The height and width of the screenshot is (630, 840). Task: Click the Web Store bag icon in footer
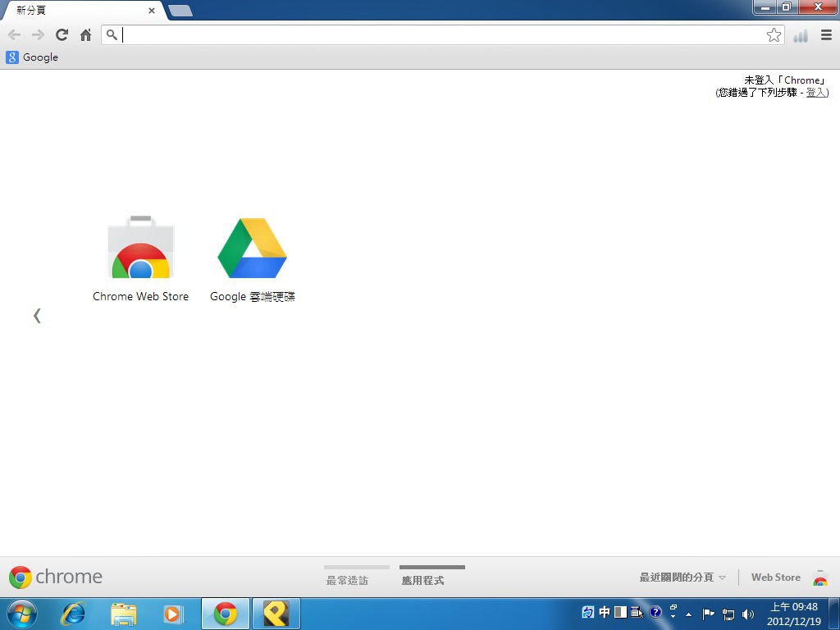(820, 577)
